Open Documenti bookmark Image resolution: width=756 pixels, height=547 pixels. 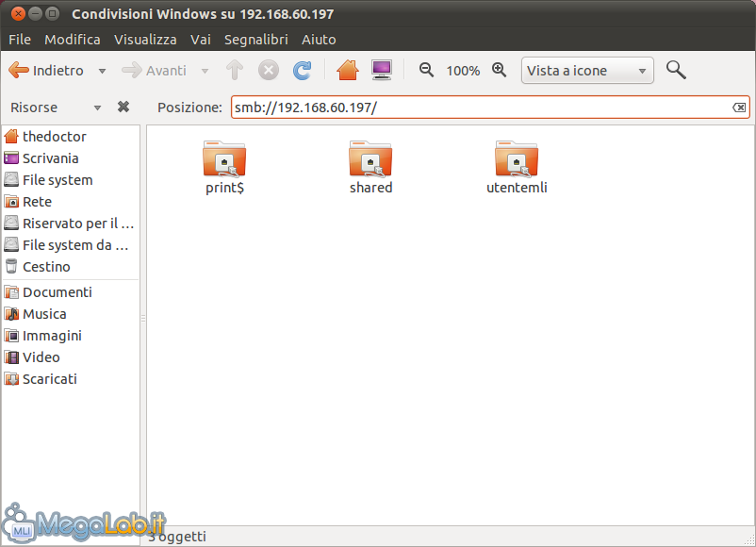coord(71,292)
